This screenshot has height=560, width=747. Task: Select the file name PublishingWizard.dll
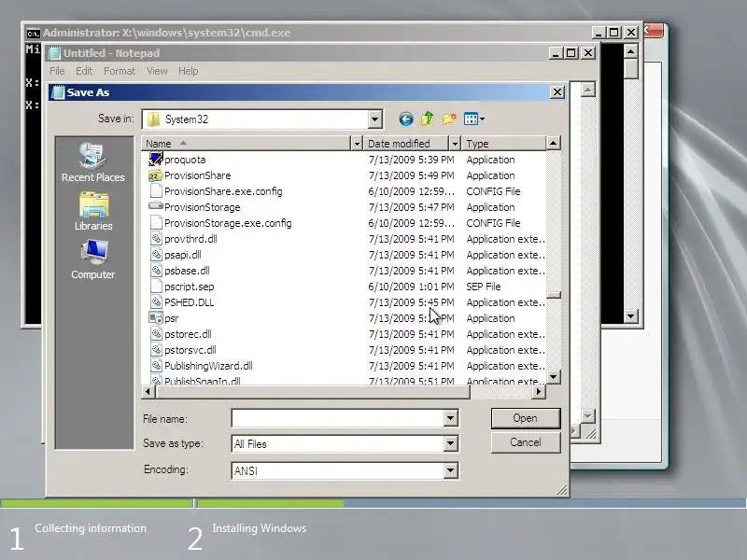click(208, 366)
